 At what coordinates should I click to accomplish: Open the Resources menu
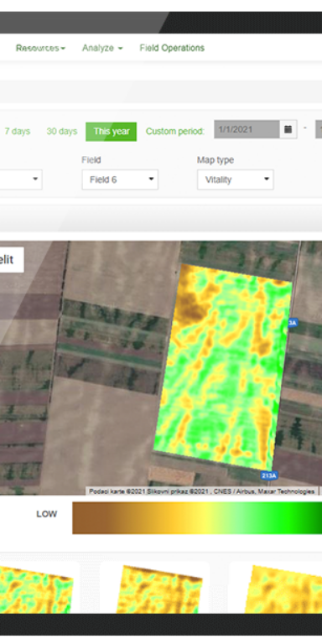40,48
